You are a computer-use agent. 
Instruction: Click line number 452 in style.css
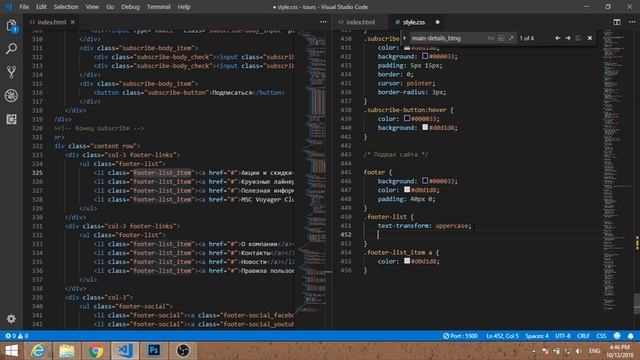346,235
